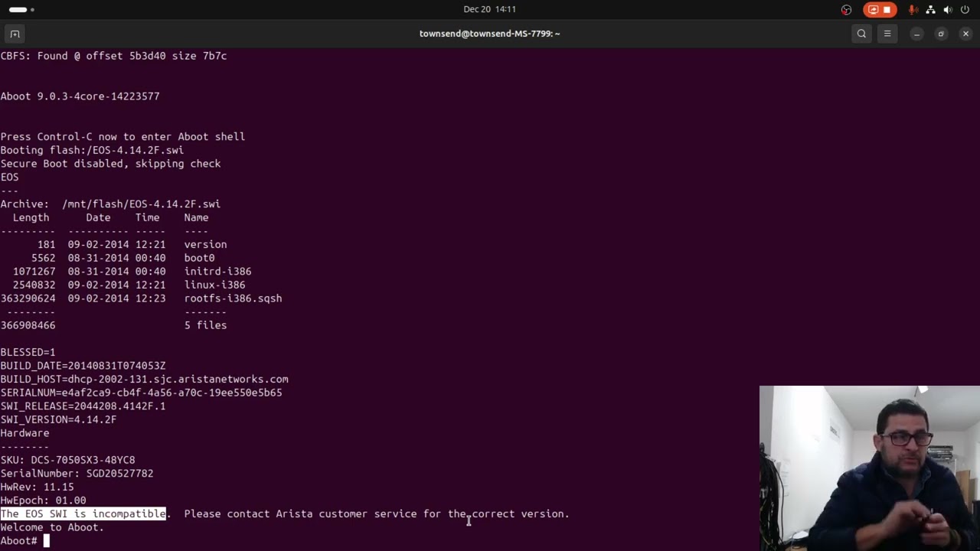Image resolution: width=980 pixels, height=551 pixels.
Task: Click the 'Welcome to Aboot.' line
Action: point(52,527)
